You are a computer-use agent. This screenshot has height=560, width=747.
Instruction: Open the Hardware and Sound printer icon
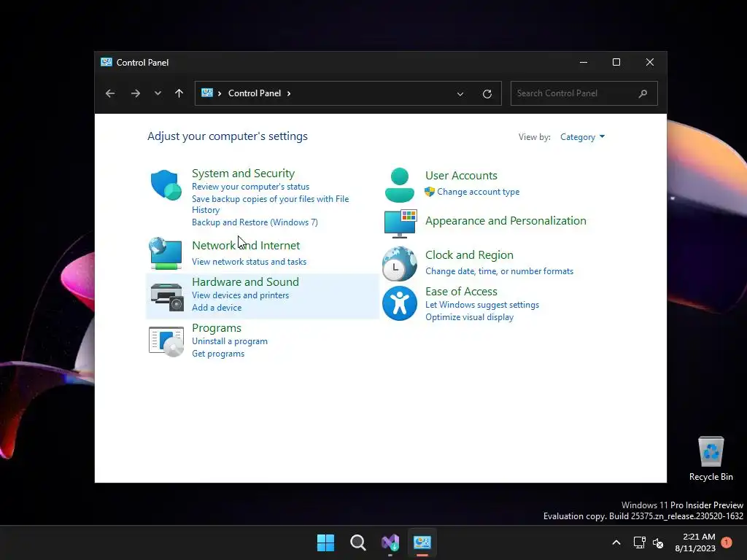click(x=167, y=296)
